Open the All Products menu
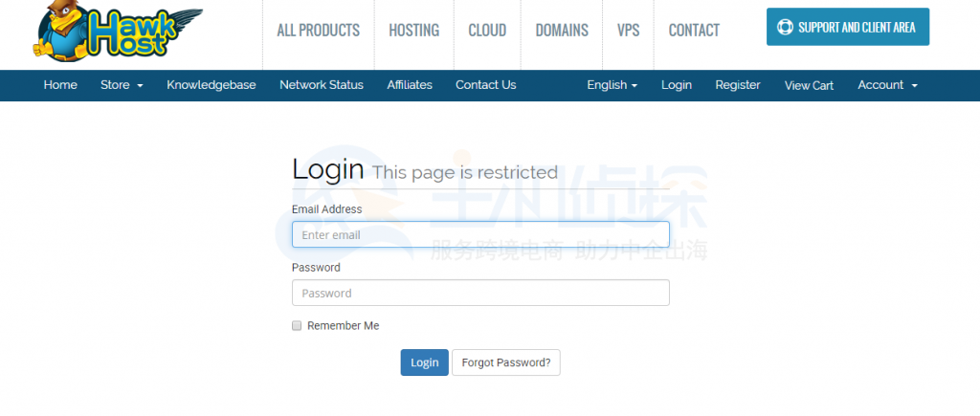980x416 pixels. click(x=318, y=31)
